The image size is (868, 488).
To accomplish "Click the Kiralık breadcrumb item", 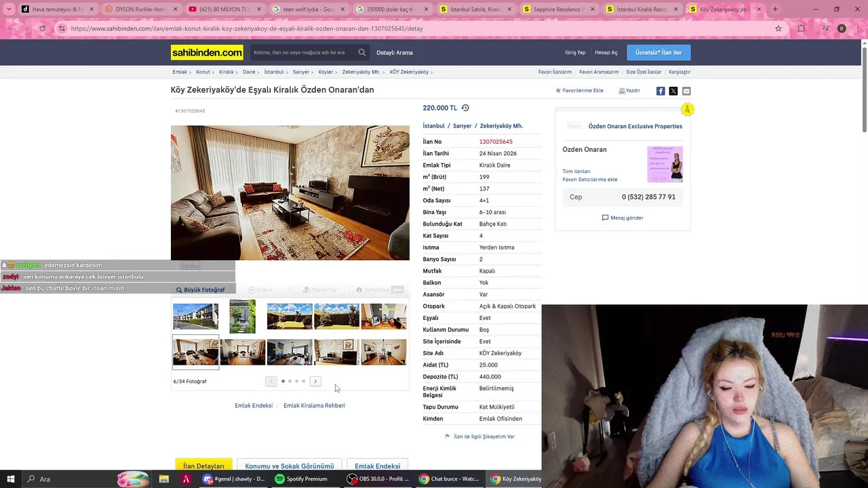I will [x=226, y=72].
